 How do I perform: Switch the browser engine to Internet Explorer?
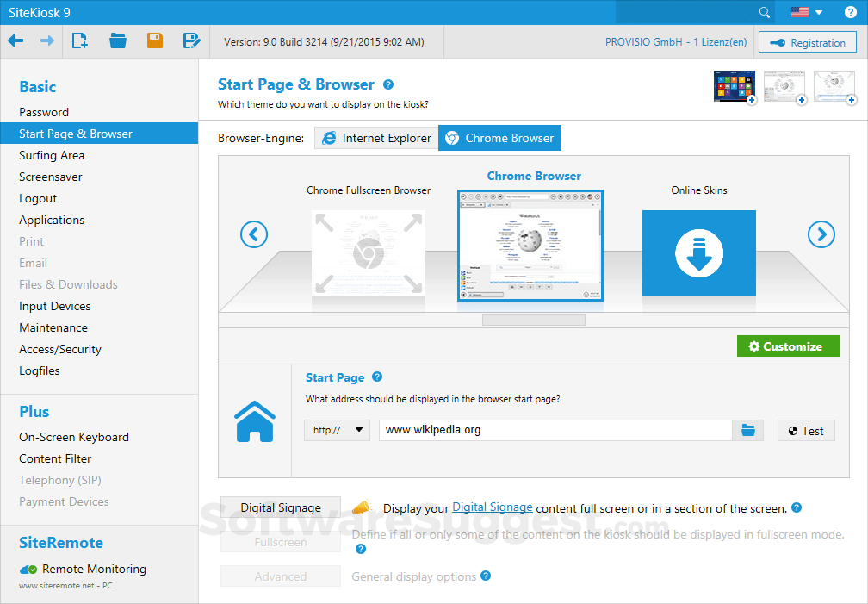pos(376,137)
